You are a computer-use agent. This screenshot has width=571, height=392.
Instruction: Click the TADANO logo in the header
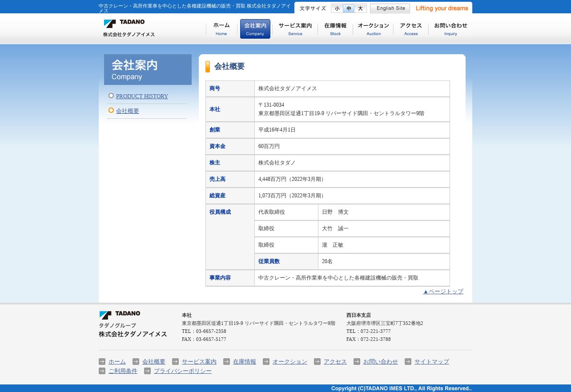tap(129, 28)
